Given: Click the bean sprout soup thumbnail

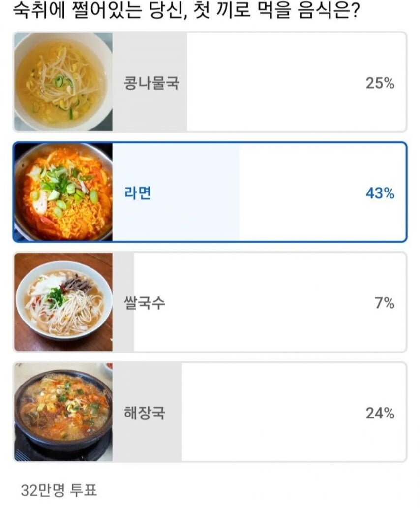Looking at the screenshot, I should pyautogui.click(x=63, y=82).
